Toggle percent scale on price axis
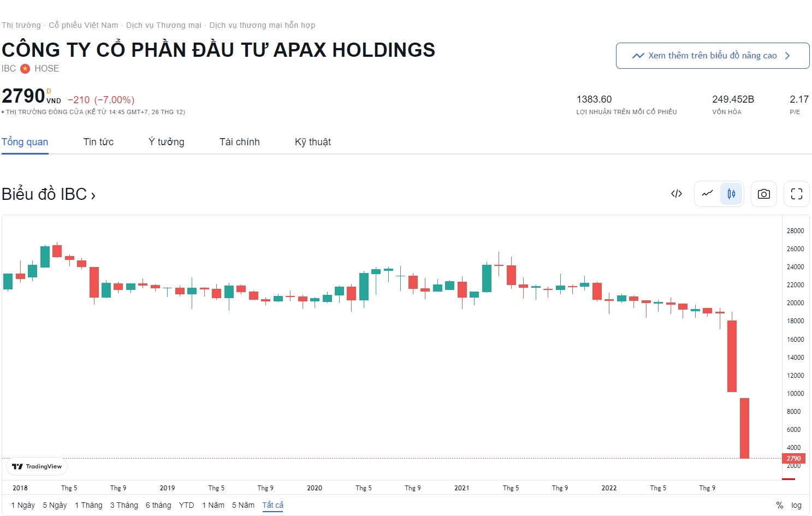This screenshot has height=516, width=812. (779, 505)
